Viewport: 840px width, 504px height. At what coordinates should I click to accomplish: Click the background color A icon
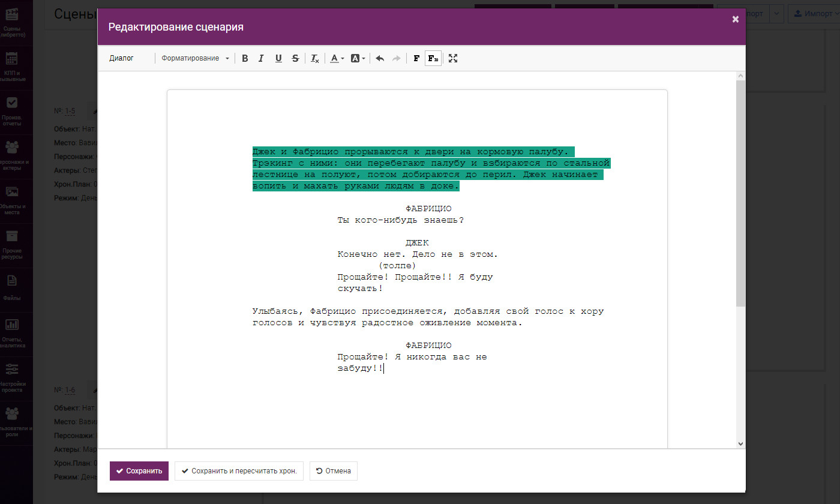355,58
